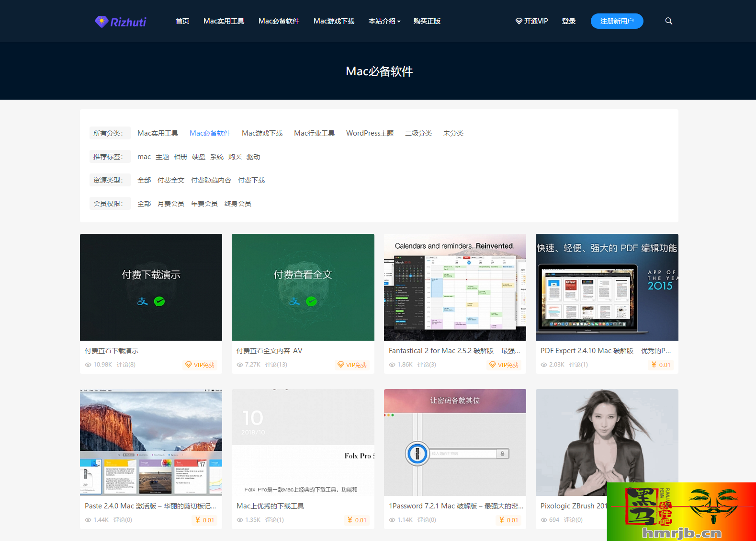Choose the 相册 tag

tap(181, 157)
